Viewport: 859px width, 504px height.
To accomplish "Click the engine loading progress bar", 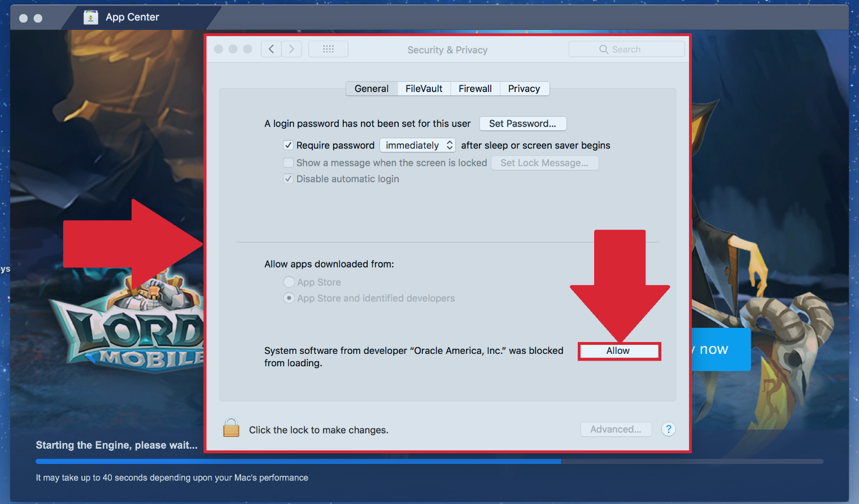I will click(429, 461).
